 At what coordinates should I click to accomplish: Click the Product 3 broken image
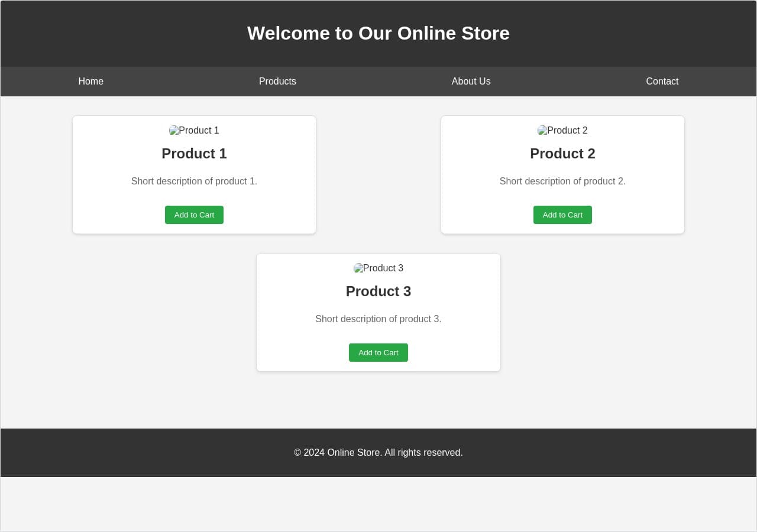pyautogui.click(x=378, y=268)
